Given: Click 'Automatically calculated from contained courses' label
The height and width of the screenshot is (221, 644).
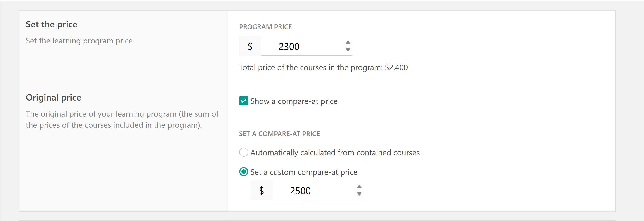Looking at the screenshot, I should pos(335,153).
